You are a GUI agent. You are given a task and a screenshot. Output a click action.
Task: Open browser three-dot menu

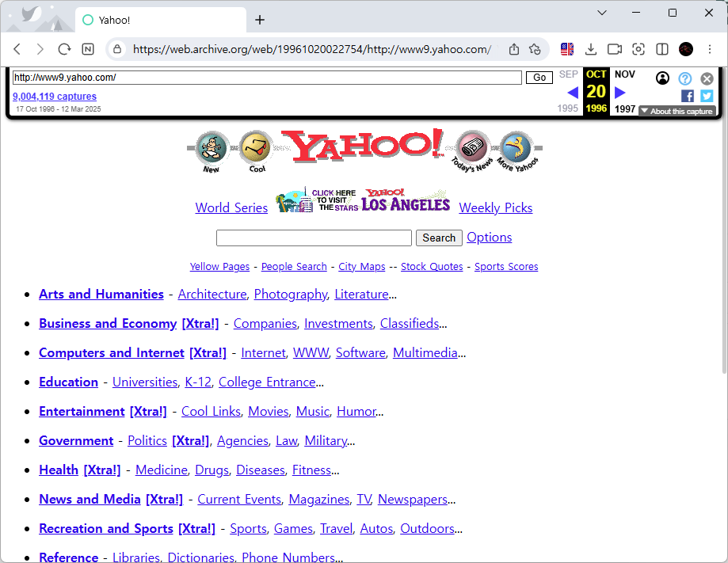pyautogui.click(x=710, y=49)
